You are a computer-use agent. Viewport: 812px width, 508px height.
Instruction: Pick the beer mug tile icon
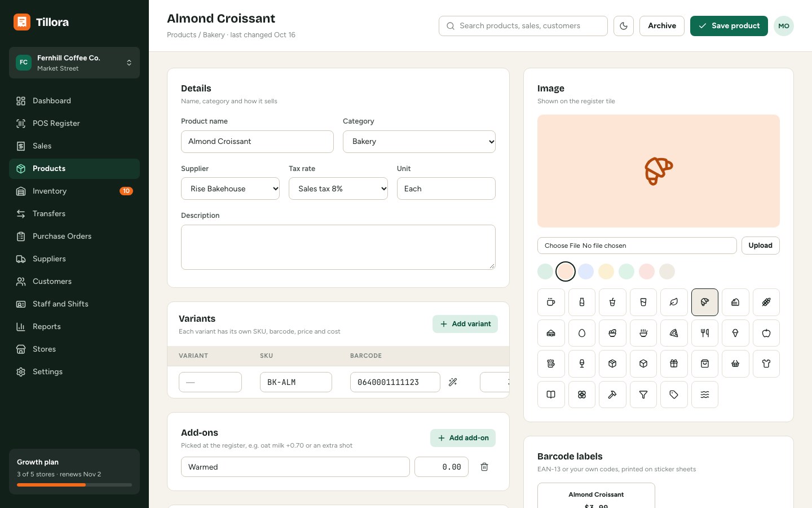click(551, 364)
